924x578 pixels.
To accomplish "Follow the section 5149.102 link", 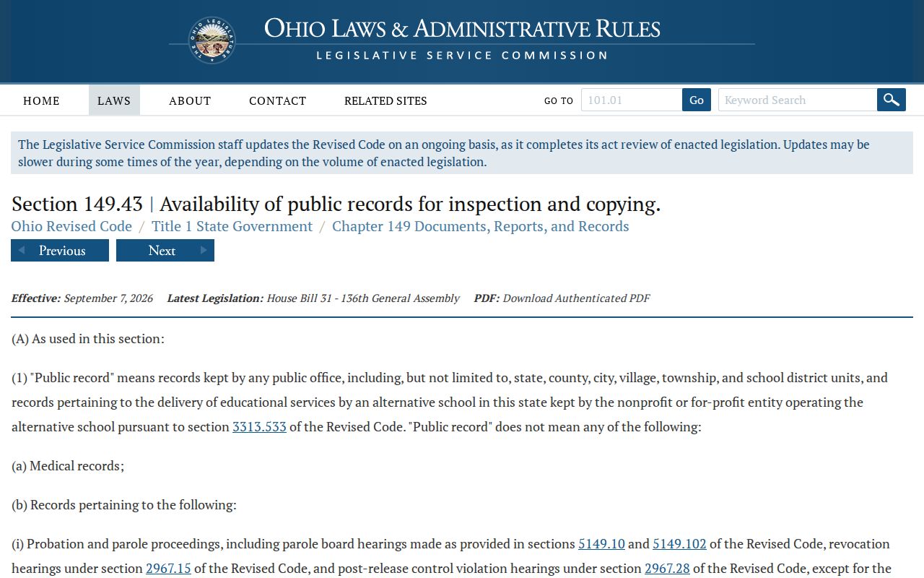I will pos(679,544).
